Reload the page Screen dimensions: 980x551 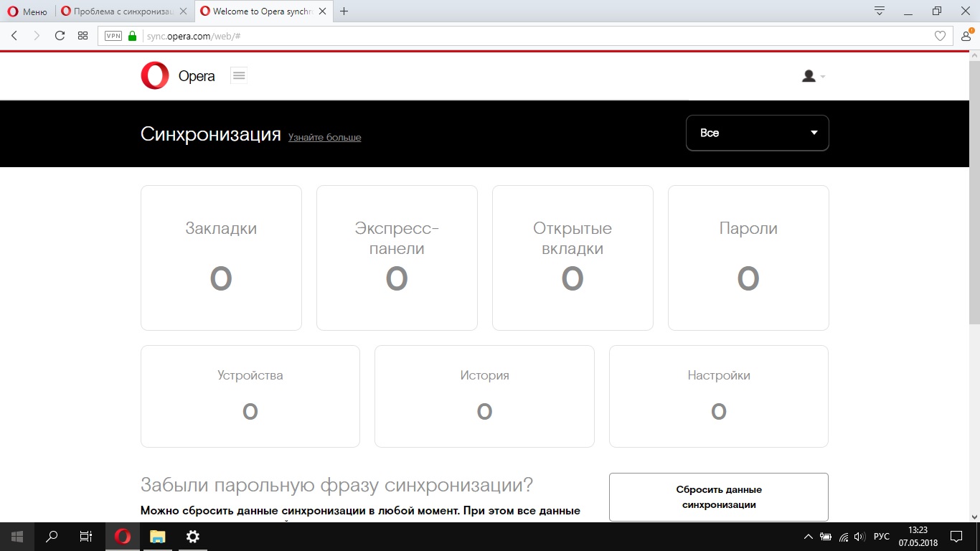point(60,36)
